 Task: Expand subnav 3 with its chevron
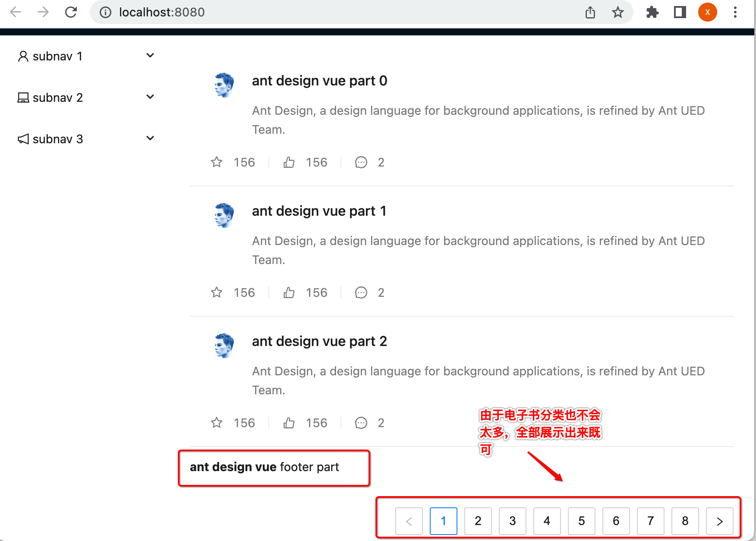[x=150, y=138]
